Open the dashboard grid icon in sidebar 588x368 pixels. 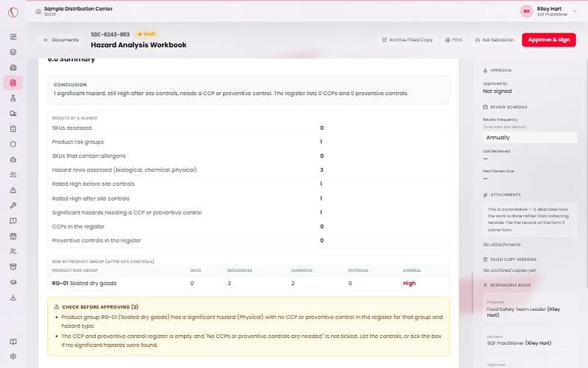point(13,37)
